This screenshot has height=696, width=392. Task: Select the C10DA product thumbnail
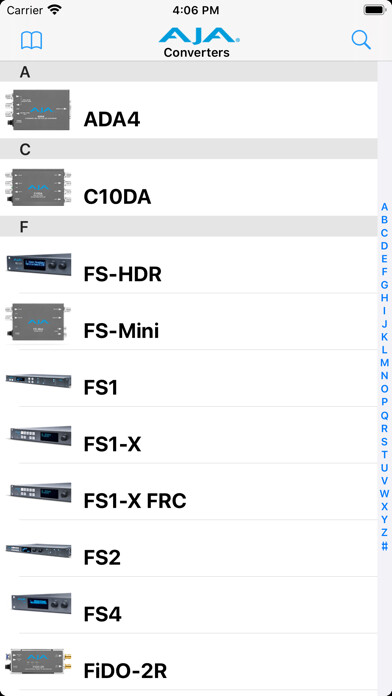(x=38, y=187)
